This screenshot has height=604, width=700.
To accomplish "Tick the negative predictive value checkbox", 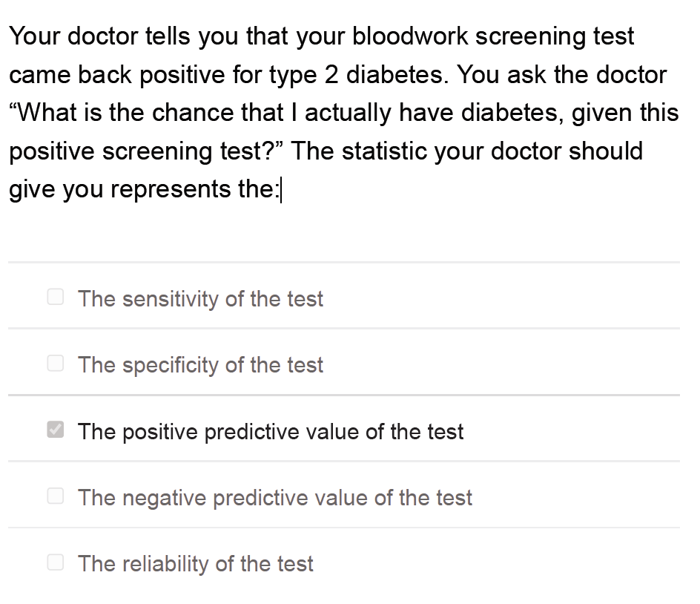I will [x=56, y=496].
